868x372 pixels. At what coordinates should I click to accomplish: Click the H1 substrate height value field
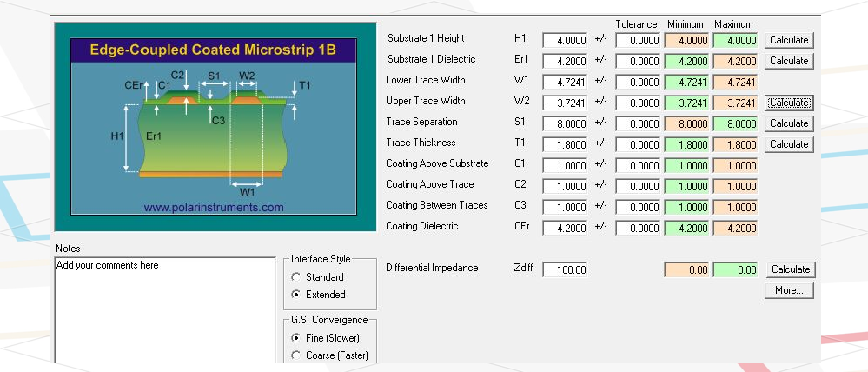click(565, 40)
